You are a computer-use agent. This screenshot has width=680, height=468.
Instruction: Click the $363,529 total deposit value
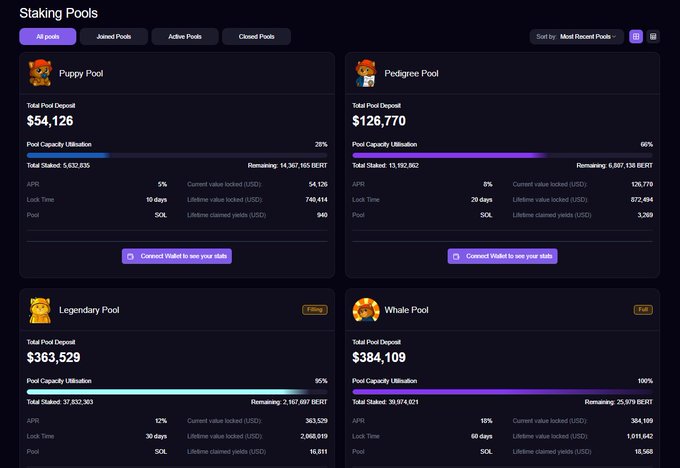click(x=53, y=357)
